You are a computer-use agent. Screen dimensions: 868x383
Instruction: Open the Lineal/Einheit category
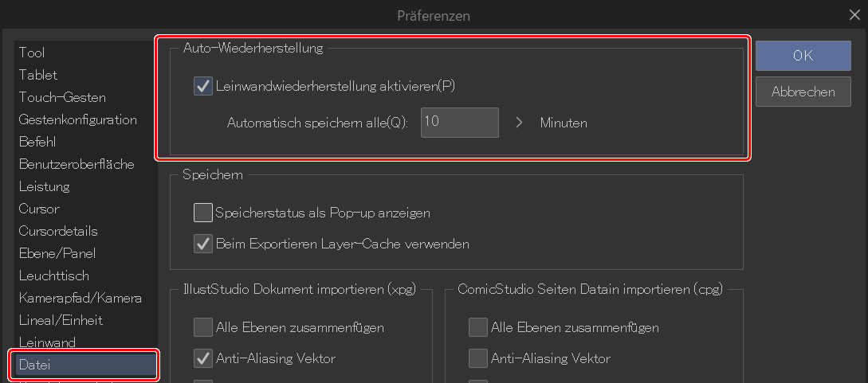pos(61,320)
